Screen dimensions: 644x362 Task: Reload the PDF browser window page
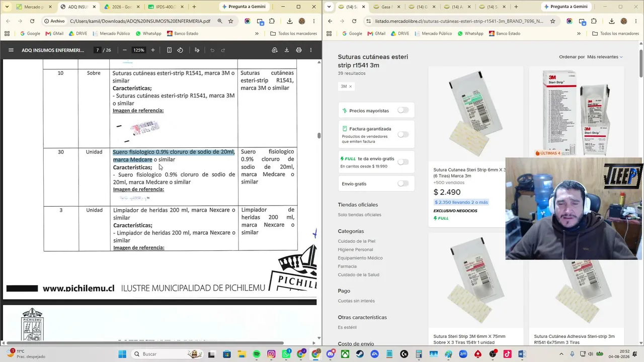point(32,21)
